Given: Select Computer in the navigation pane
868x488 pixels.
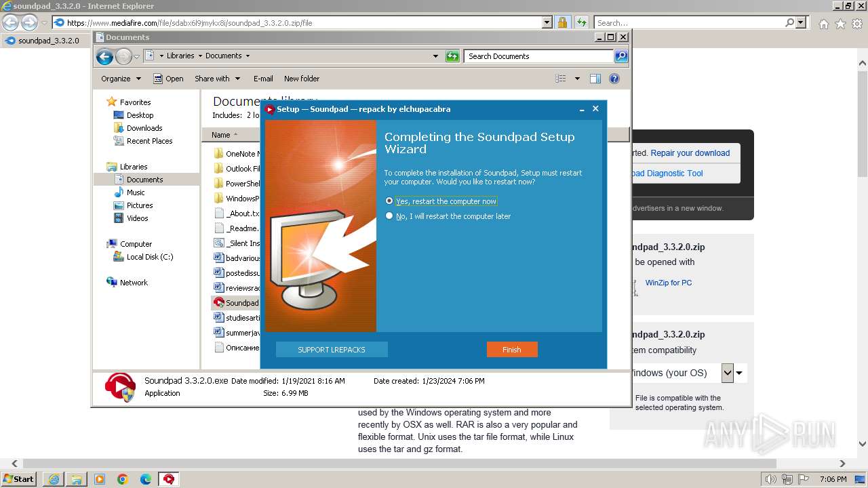Looking at the screenshot, I should click(x=136, y=244).
